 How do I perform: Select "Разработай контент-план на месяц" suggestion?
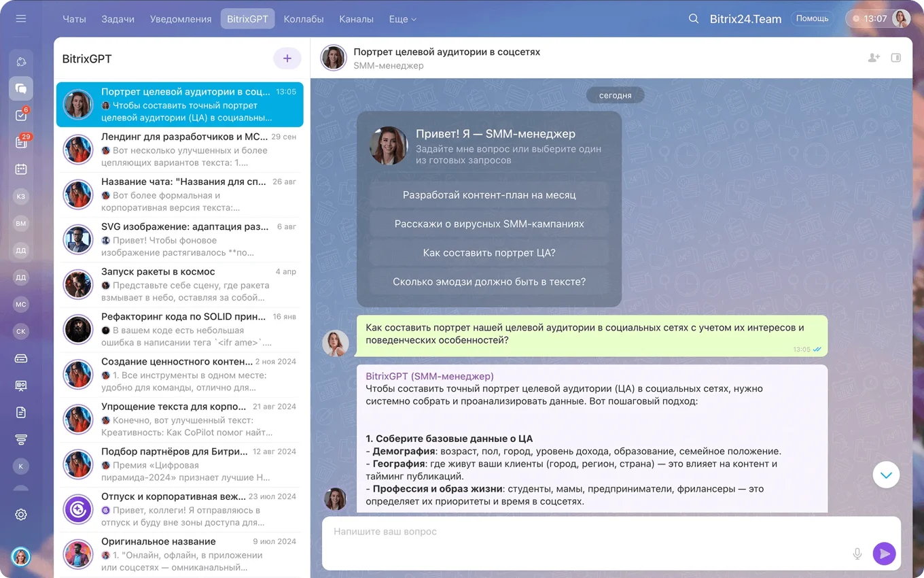(x=489, y=195)
